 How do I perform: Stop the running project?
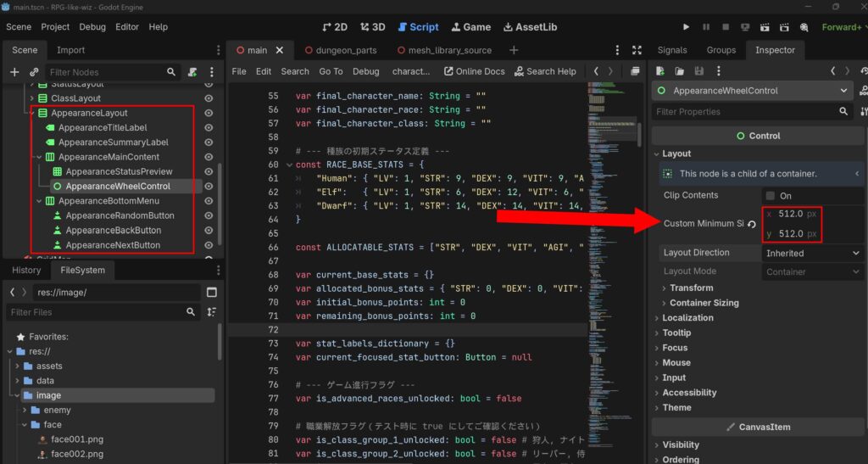[726, 26]
